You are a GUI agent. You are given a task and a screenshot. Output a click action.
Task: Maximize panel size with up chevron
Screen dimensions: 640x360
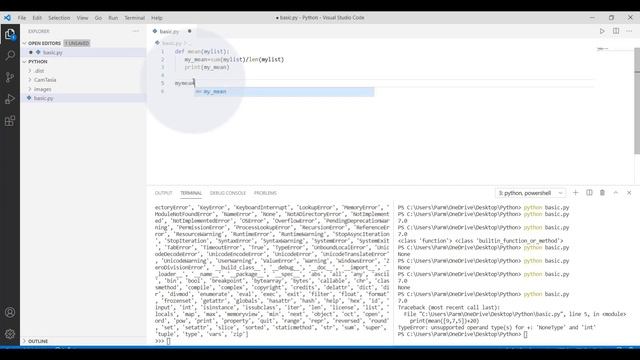616,193
